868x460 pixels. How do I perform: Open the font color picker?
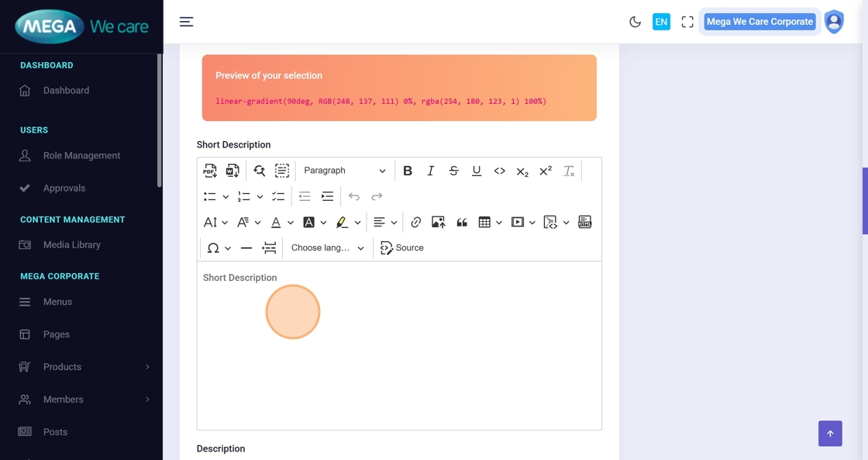(x=276, y=223)
